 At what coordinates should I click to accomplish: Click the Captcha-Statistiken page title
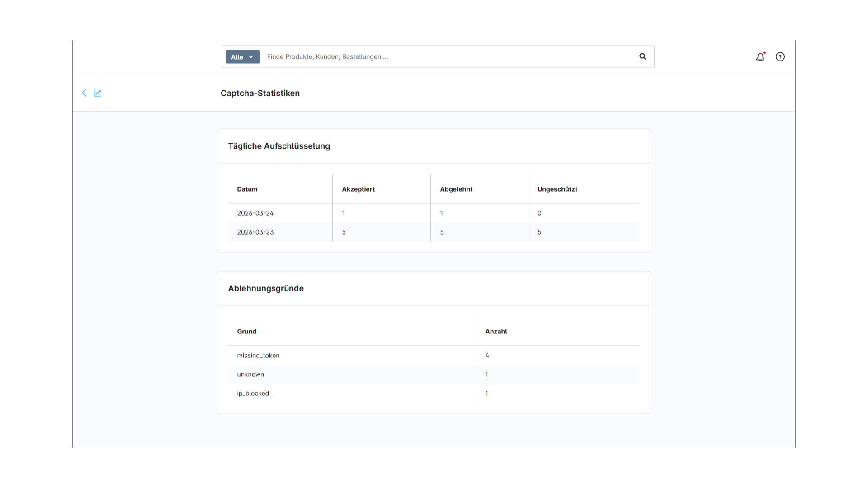pyautogui.click(x=260, y=93)
